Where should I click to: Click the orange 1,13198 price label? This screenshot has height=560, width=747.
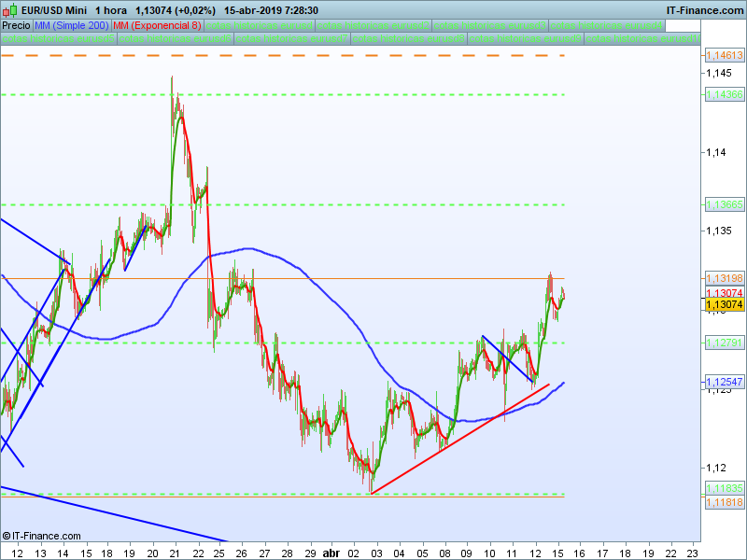[x=725, y=278]
